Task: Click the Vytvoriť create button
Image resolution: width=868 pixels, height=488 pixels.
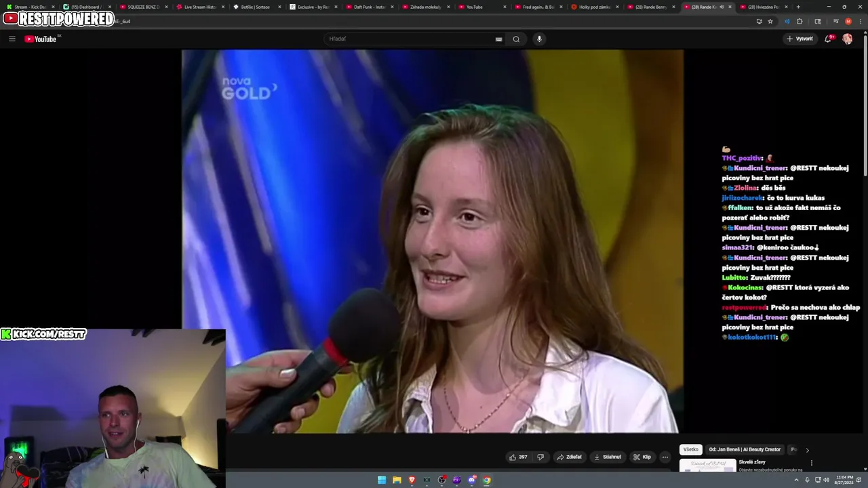Action: tap(800, 39)
